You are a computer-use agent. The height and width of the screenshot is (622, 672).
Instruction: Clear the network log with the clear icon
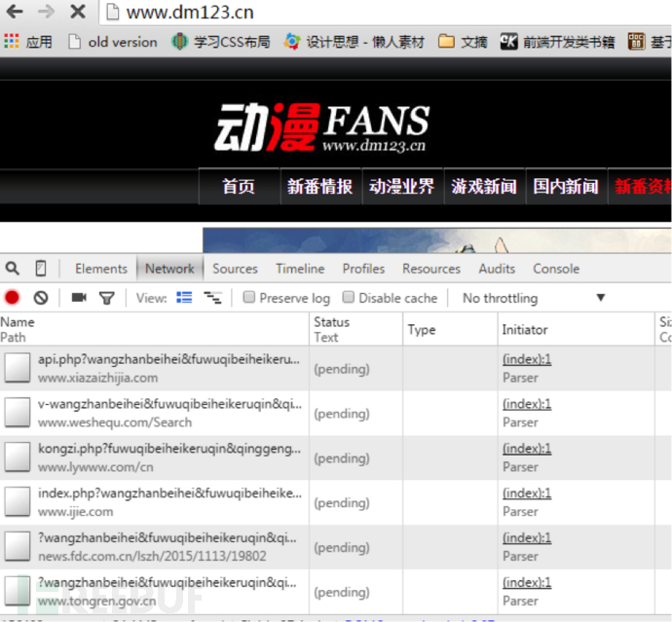41,297
